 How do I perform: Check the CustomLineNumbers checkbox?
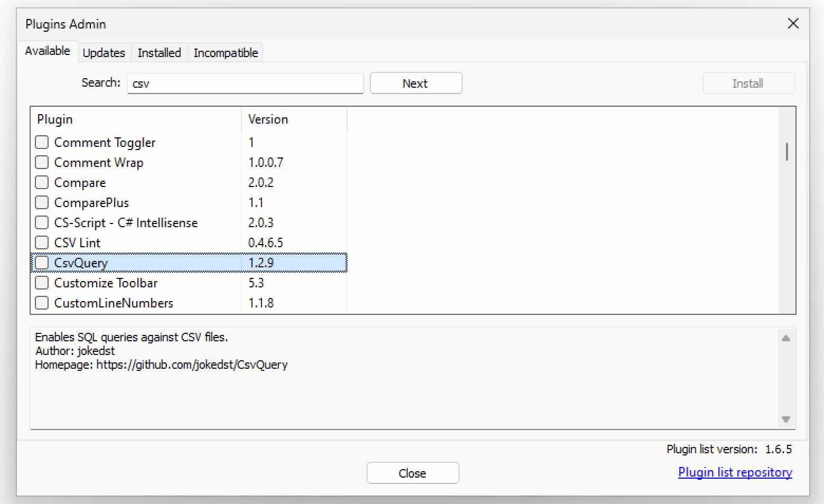click(42, 302)
